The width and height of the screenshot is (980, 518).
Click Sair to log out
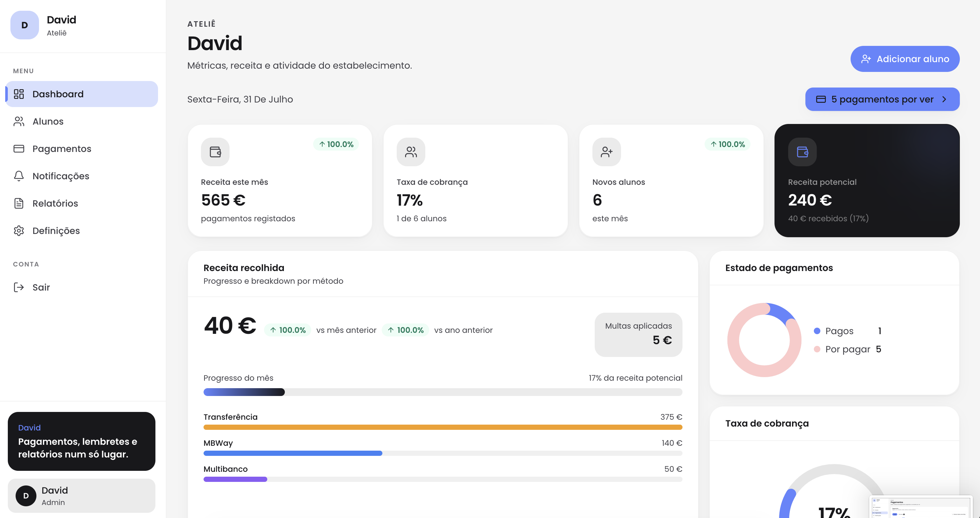(x=82, y=287)
